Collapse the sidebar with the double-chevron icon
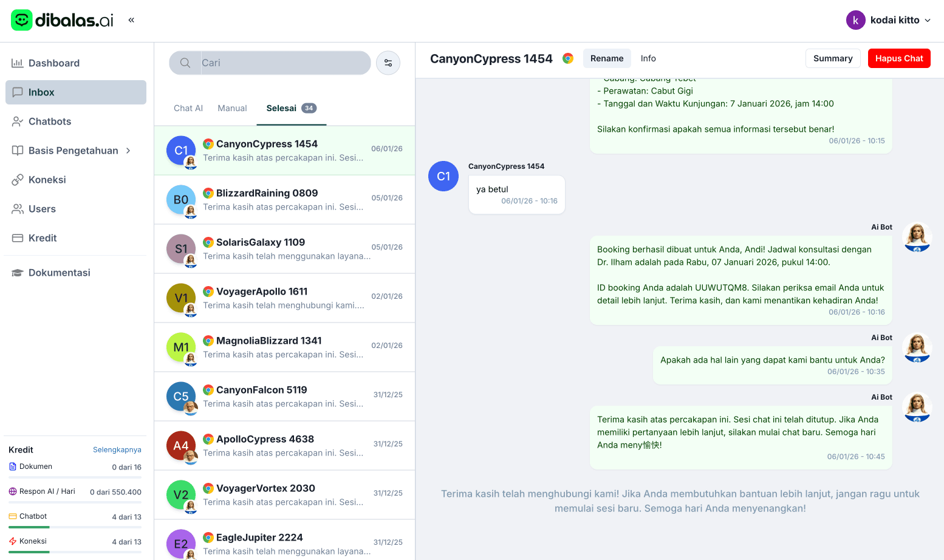Screen dimensions: 944x560 (x=131, y=19)
